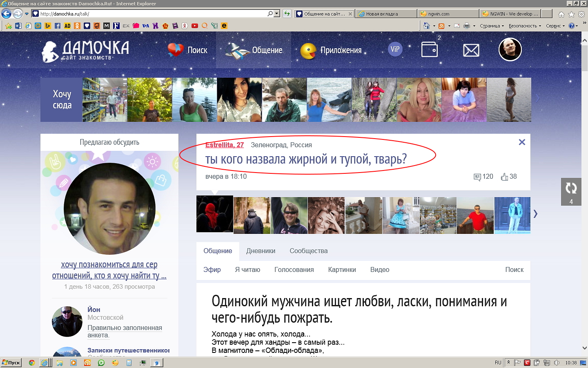Open the Odnoklassniki bookmark in favorites bar
This screenshot has height=368, width=588.
[77, 26]
